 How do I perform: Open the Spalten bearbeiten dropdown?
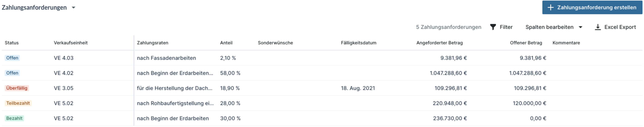pyautogui.click(x=554, y=27)
